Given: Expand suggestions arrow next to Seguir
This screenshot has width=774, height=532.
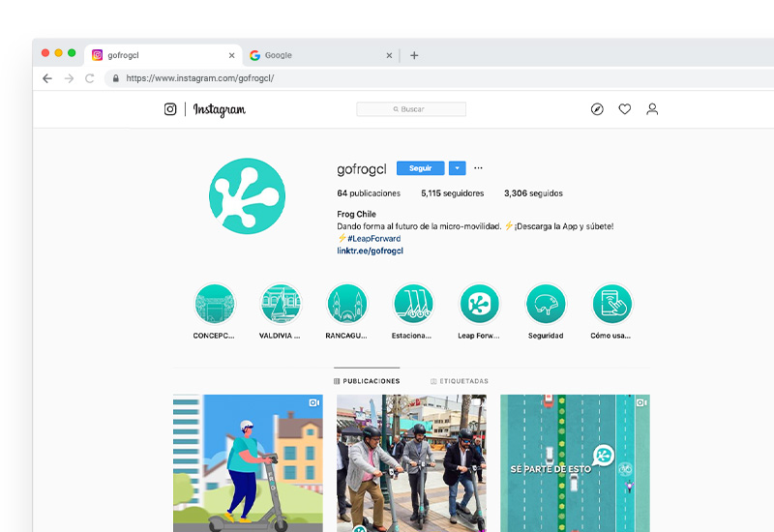Looking at the screenshot, I should pos(457,168).
